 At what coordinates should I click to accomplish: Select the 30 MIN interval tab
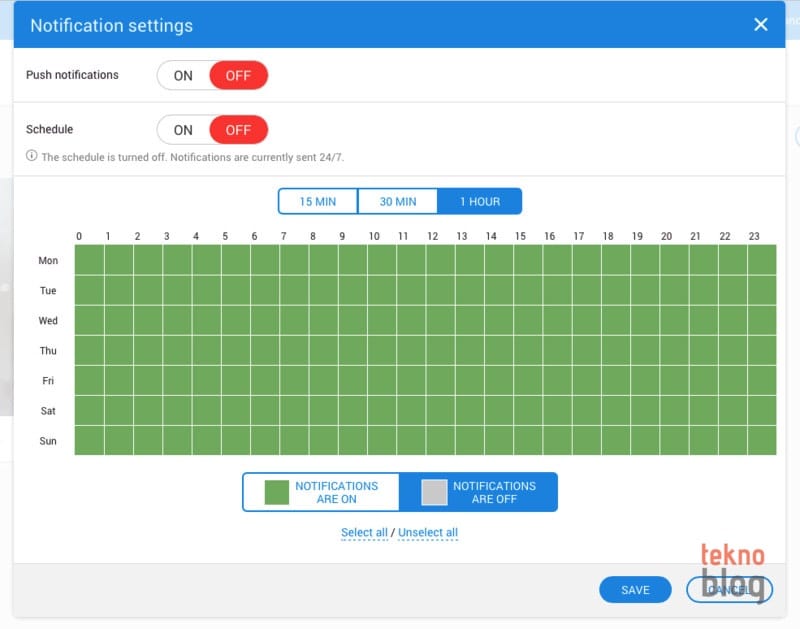(398, 202)
